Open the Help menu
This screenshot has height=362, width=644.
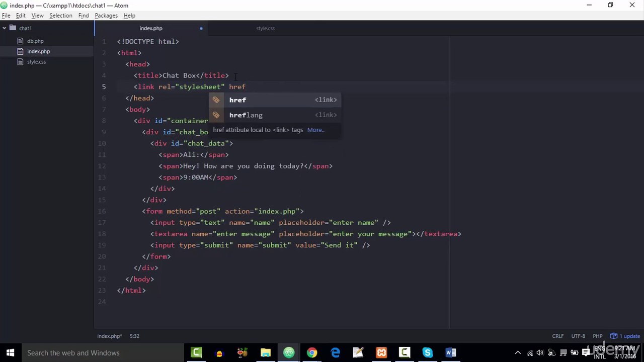click(x=129, y=16)
